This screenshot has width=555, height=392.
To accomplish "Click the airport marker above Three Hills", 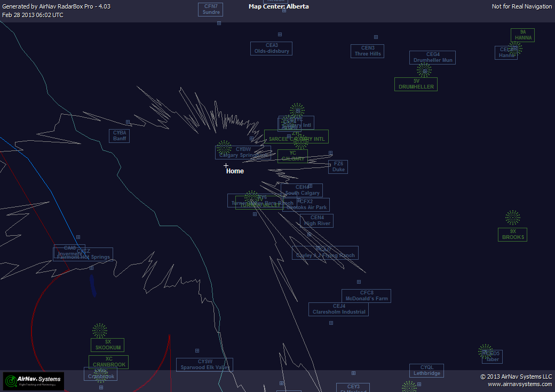I will 376,37.
